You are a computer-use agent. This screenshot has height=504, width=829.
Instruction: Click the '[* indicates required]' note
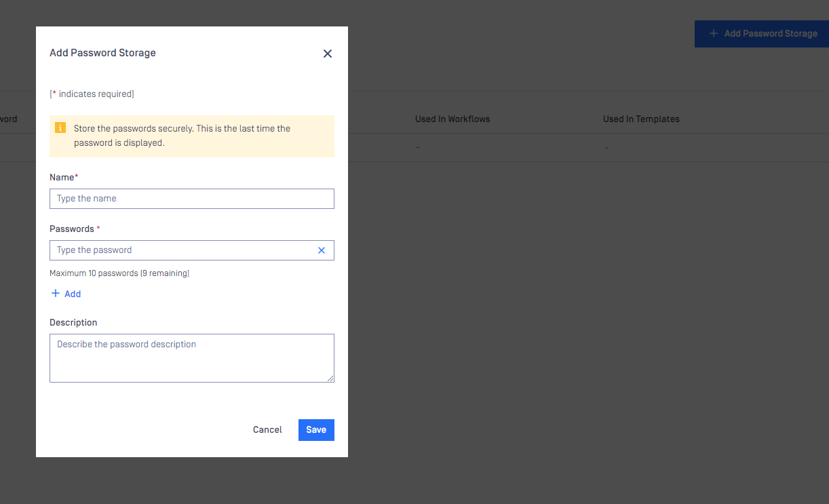click(92, 94)
